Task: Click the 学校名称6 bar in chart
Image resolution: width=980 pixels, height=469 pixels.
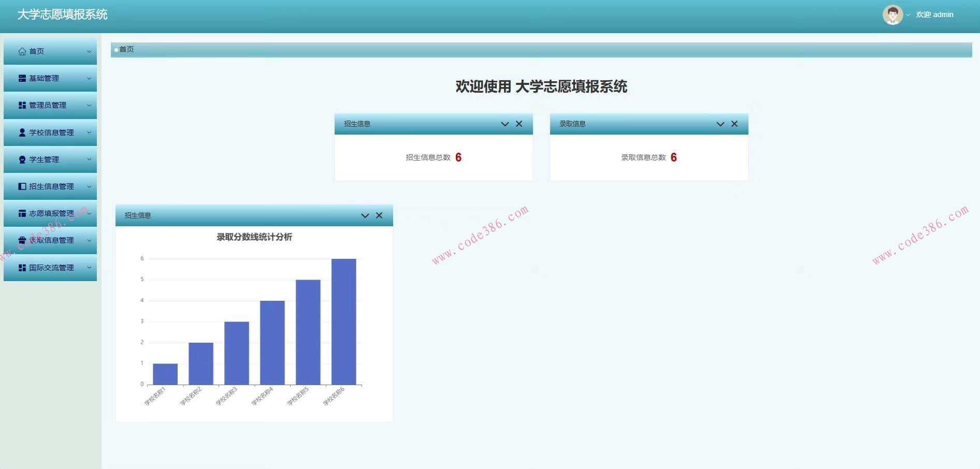Action: (344, 321)
